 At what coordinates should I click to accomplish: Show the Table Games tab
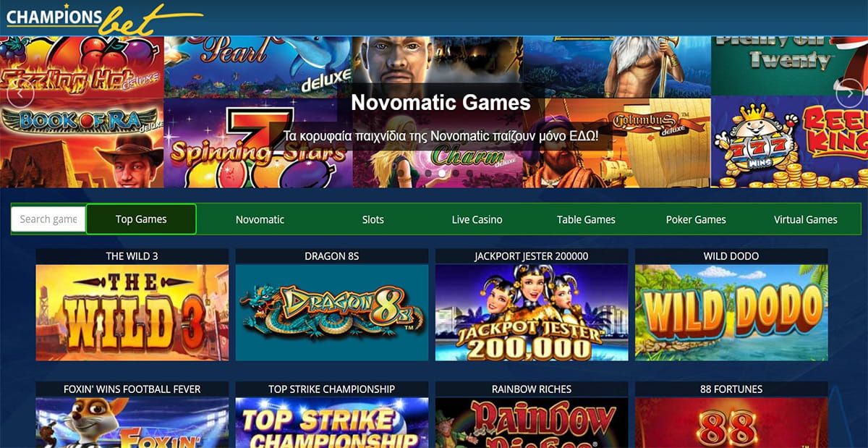[x=586, y=219]
